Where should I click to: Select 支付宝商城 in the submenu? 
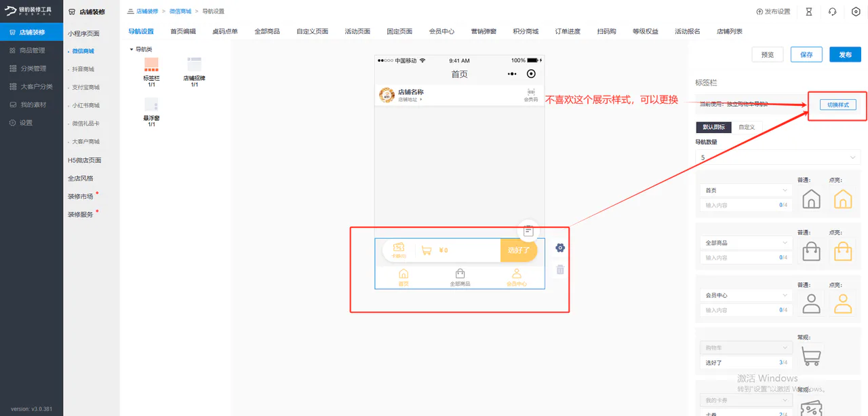(x=86, y=88)
